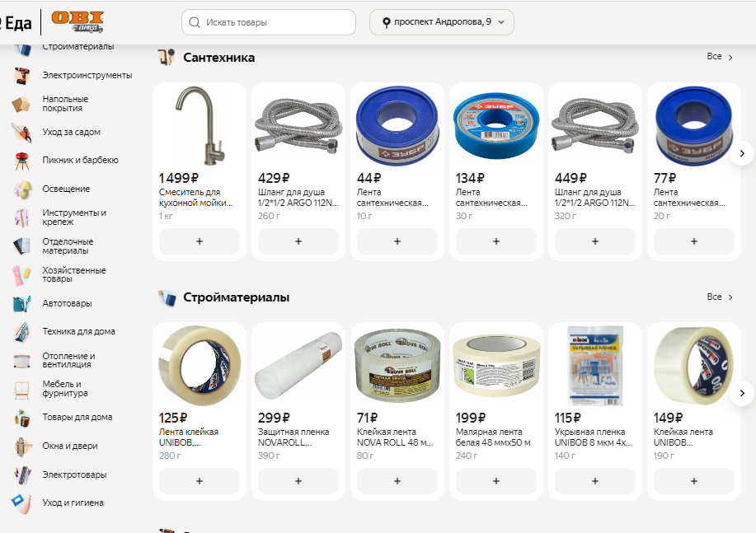Open the Техника для дома iron icon
This screenshot has width=756, height=533.
[21, 331]
